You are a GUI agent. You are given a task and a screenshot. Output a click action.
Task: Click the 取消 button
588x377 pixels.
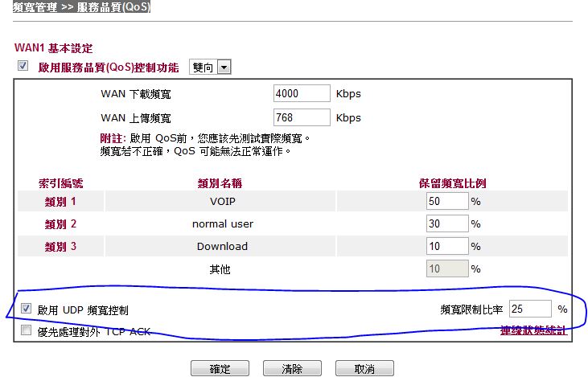pyautogui.click(x=364, y=369)
